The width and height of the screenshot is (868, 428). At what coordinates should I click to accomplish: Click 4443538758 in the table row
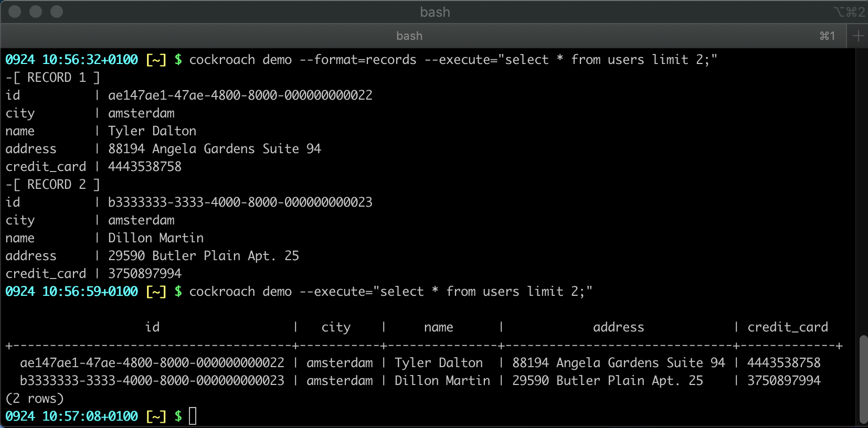point(784,363)
